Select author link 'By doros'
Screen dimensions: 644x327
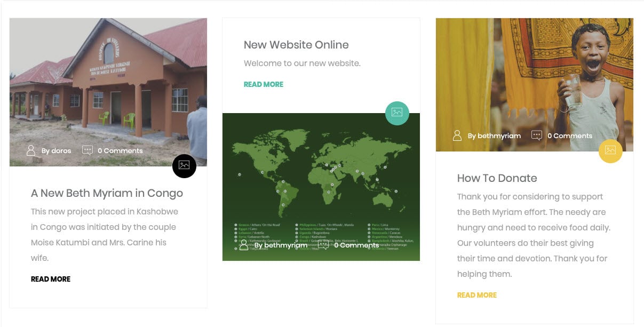(56, 151)
